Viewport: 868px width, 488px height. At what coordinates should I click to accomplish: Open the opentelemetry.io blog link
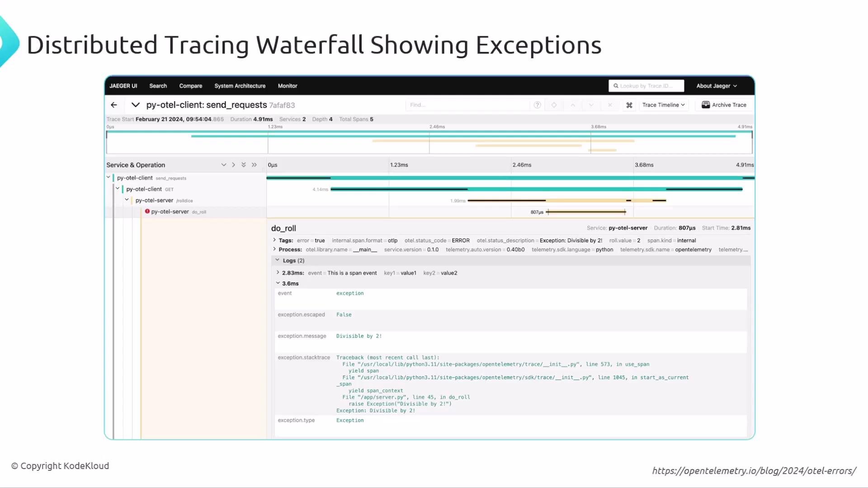click(754, 471)
